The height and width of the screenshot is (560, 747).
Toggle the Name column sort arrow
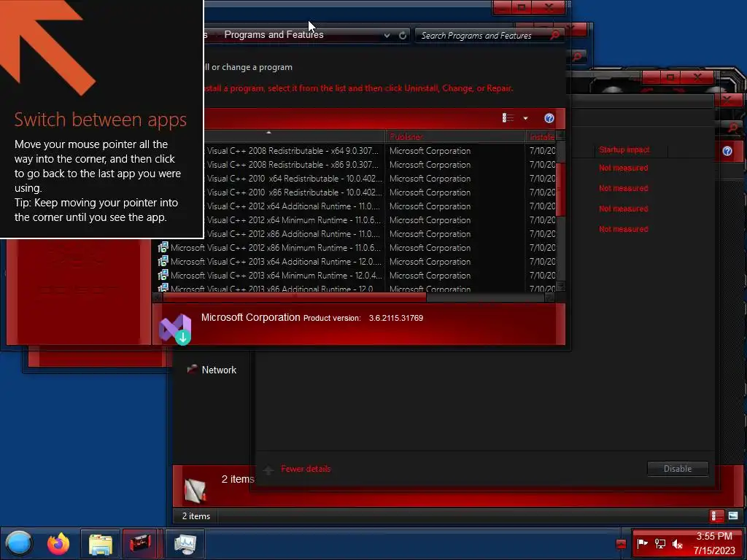click(268, 133)
